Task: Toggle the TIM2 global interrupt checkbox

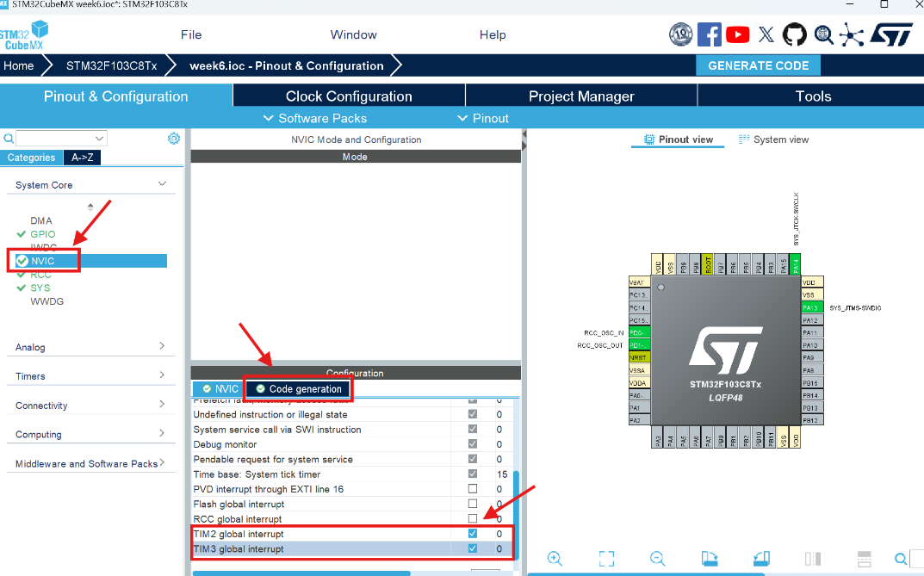Action: tap(473, 534)
